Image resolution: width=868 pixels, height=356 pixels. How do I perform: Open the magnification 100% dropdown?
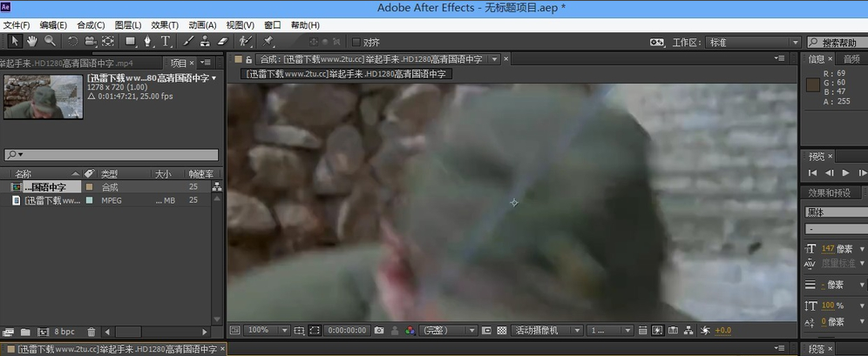click(267, 331)
